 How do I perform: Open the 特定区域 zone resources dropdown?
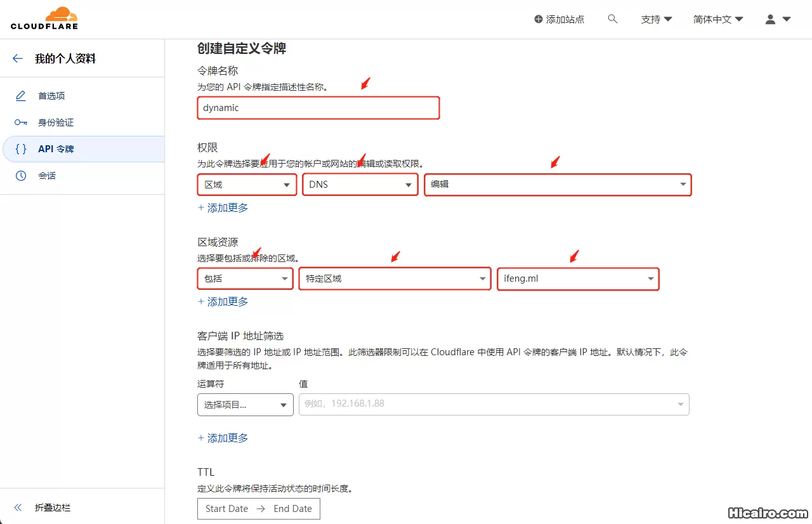click(395, 278)
